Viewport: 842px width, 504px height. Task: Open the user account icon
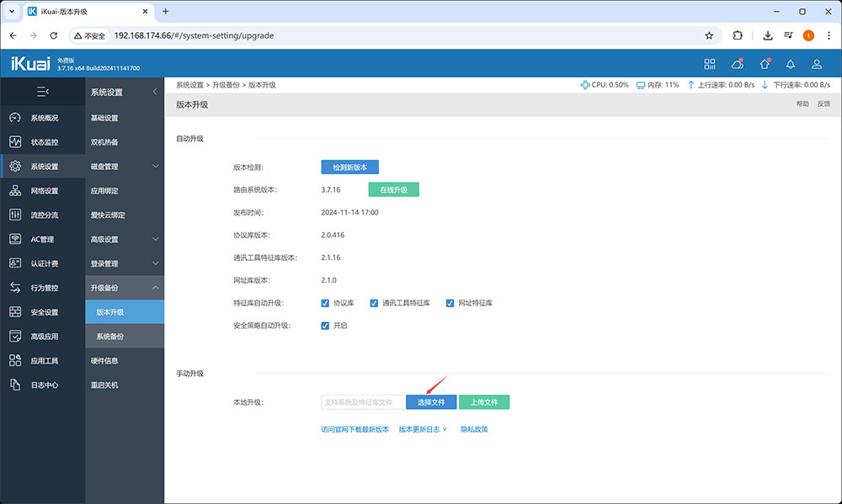point(817,64)
